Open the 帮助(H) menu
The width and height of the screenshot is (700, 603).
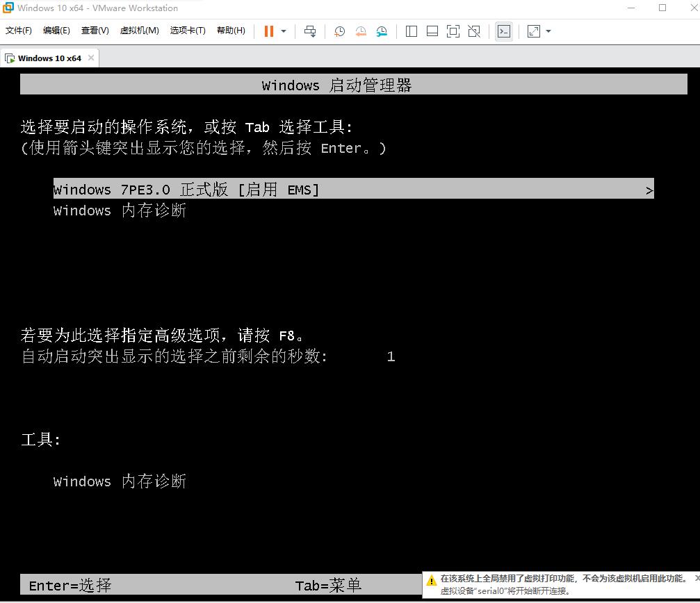point(231,31)
